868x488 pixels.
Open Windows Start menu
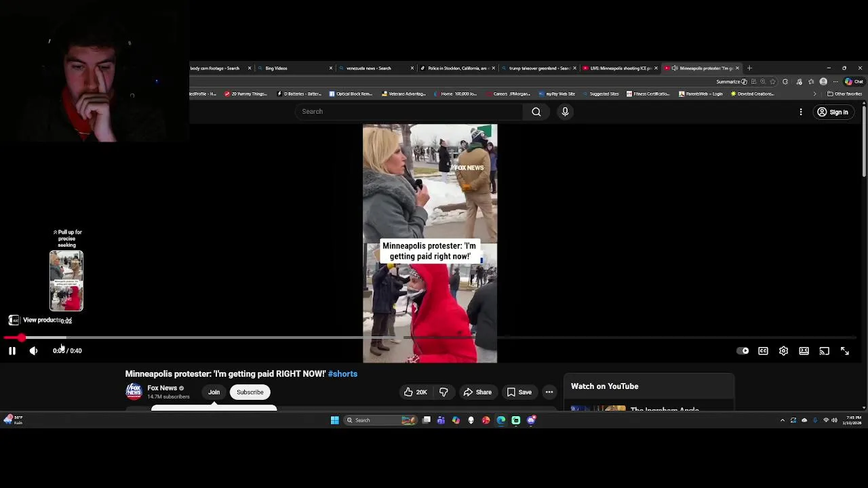pyautogui.click(x=334, y=420)
